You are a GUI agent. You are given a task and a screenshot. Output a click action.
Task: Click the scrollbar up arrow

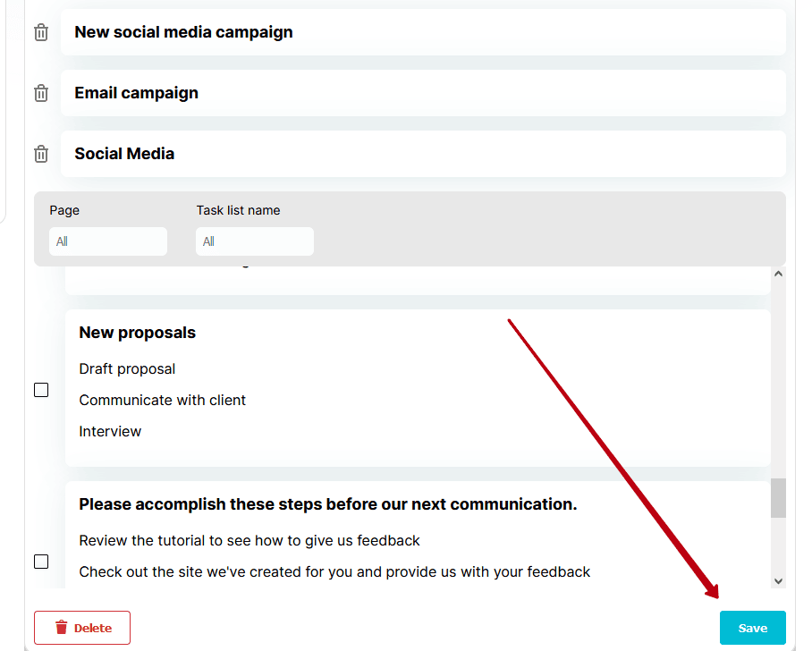pos(778,274)
